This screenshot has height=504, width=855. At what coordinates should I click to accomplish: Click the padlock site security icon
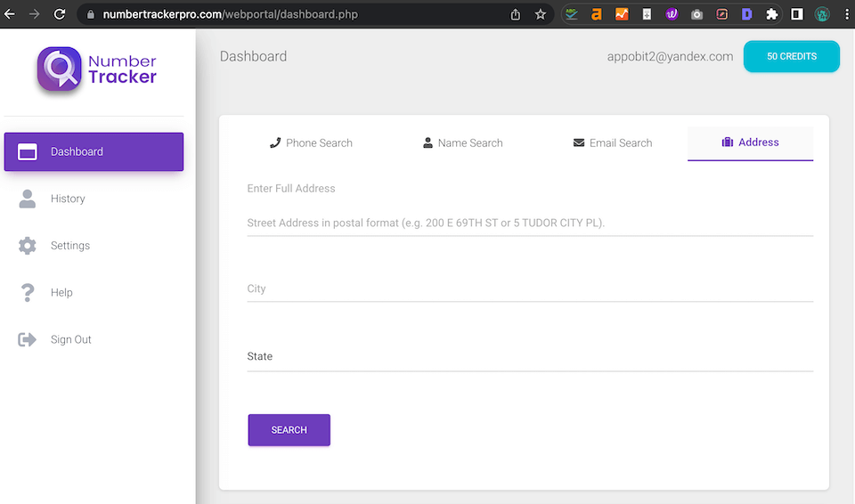pyautogui.click(x=91, y=15)
